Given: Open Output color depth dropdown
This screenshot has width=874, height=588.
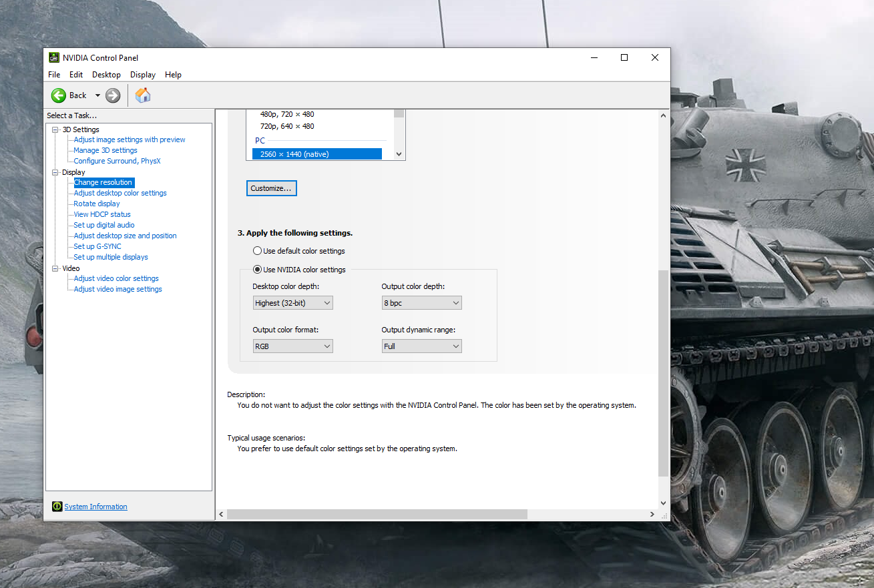Looking at the screenshot, I should 421,303.
